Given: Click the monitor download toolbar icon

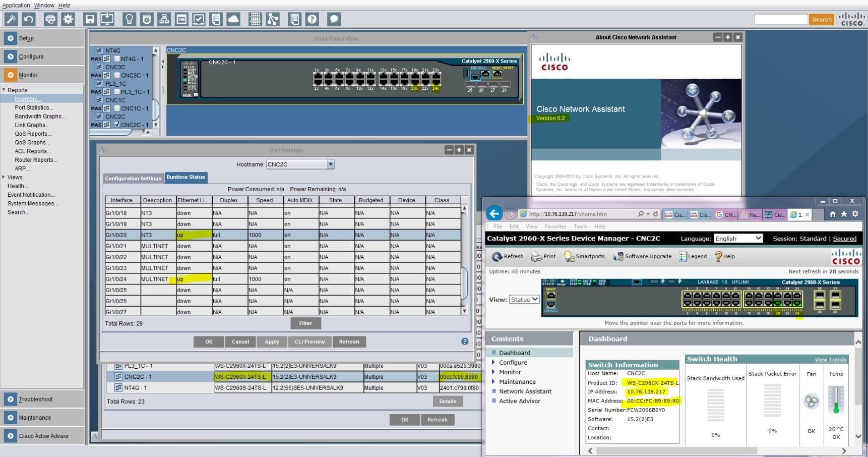Looking at the screenshot, I should click(x=107, y=19).
